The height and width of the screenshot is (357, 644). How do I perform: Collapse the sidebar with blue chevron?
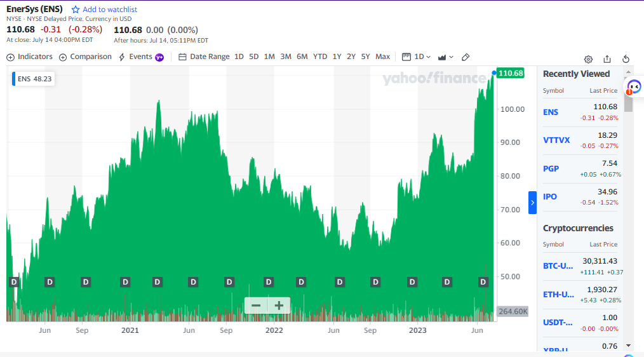(x=532, y=203)
